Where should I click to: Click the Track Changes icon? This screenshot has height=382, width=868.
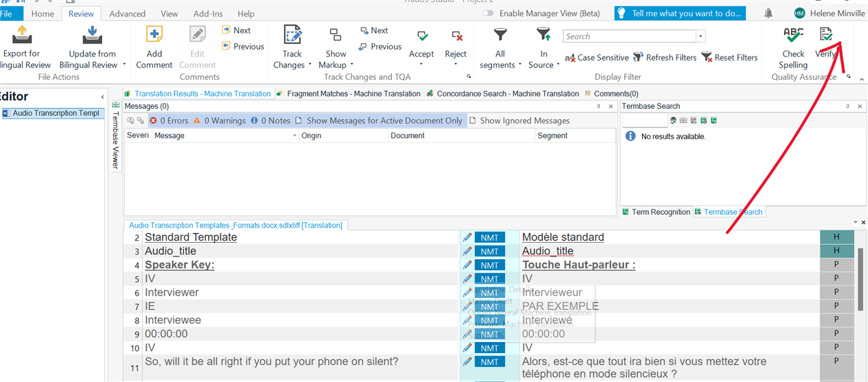(293, 34)
